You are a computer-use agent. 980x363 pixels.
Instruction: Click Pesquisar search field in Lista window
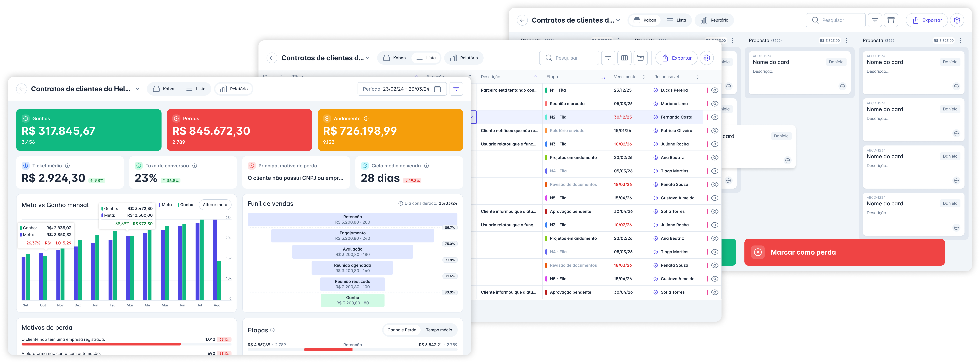pyautogui.click(x=569, y=58)
